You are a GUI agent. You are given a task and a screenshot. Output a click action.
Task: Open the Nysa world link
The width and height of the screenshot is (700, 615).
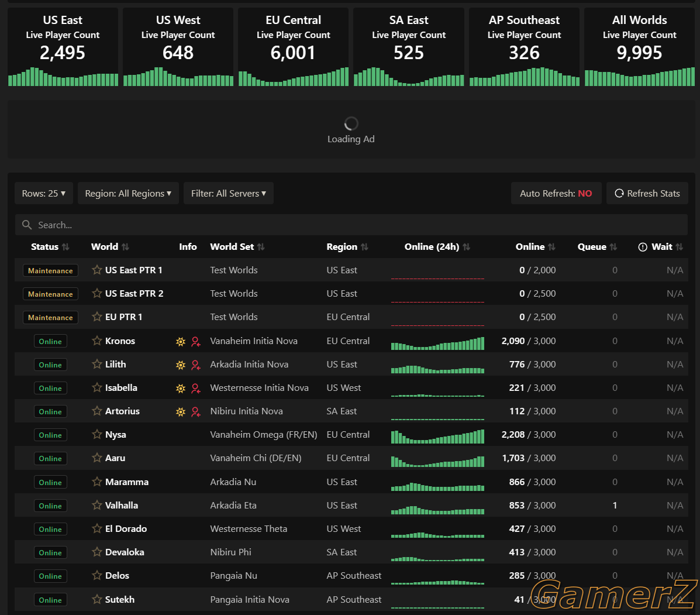coord(116,435)
